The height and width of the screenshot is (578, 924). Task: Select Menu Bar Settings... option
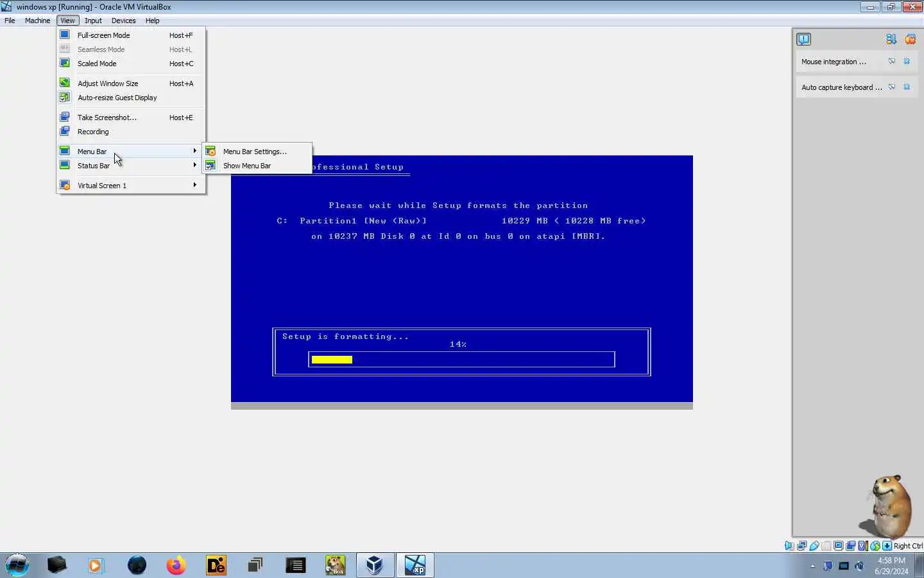point(257,152)
